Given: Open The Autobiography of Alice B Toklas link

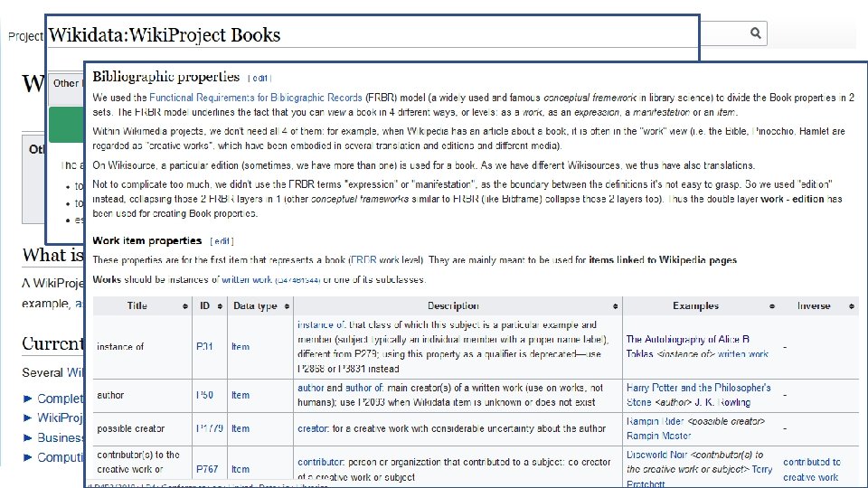Looking at the screenshot, I should click(x=688, y=346).
